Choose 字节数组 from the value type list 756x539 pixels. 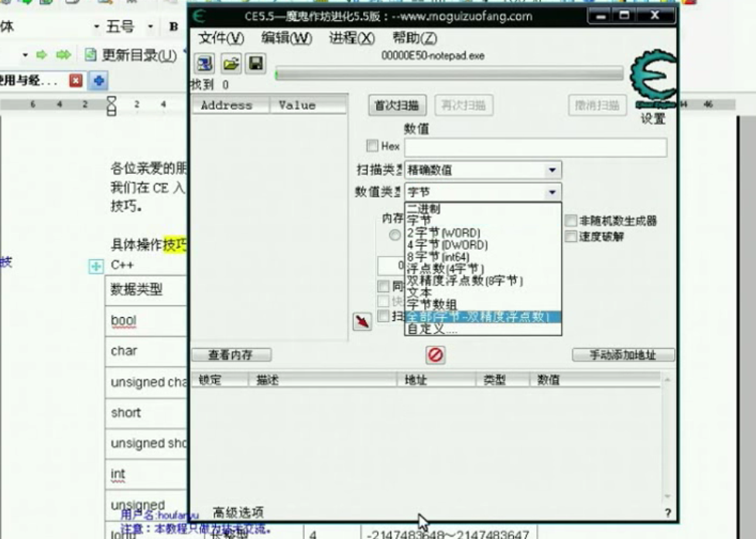point(483,305)
